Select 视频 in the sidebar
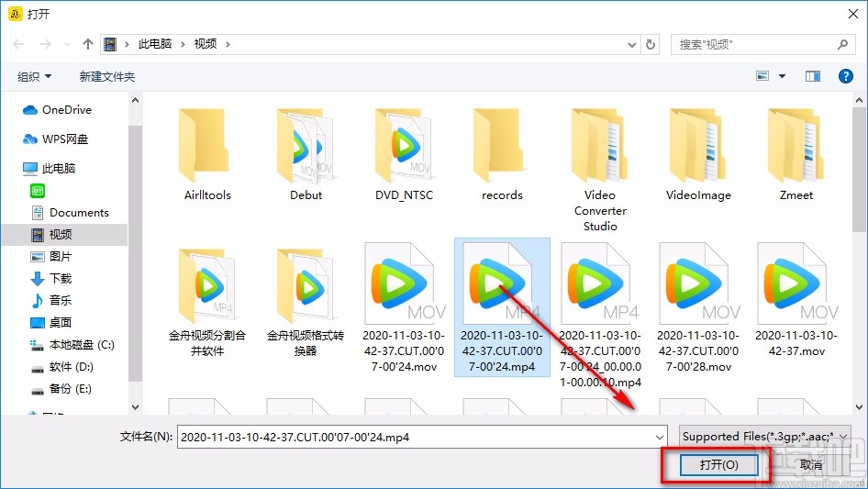The height and width of the screenshot is (489, 868). 64,235
